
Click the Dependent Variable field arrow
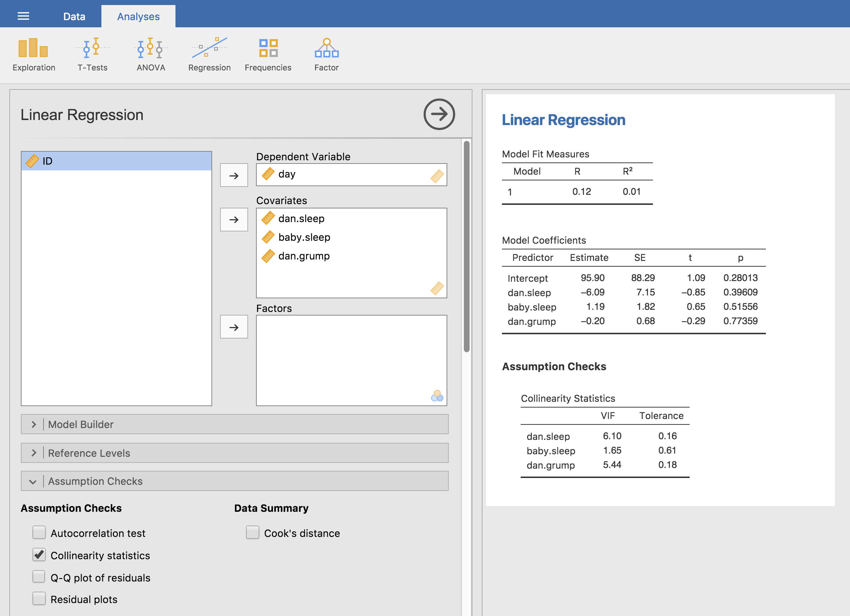tap(234, 175)
